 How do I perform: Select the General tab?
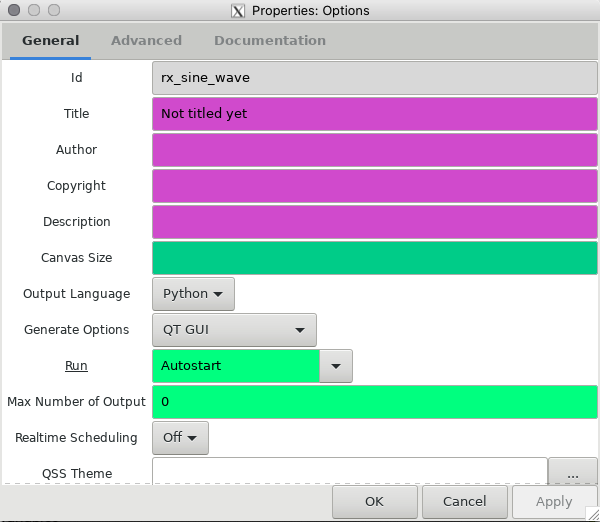click(x=51, y=41)
